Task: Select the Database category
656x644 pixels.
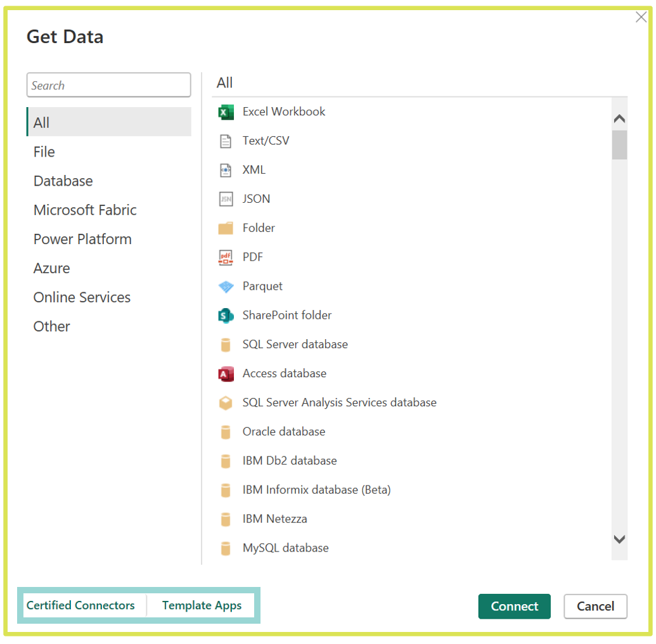Action: click(109, 181)
